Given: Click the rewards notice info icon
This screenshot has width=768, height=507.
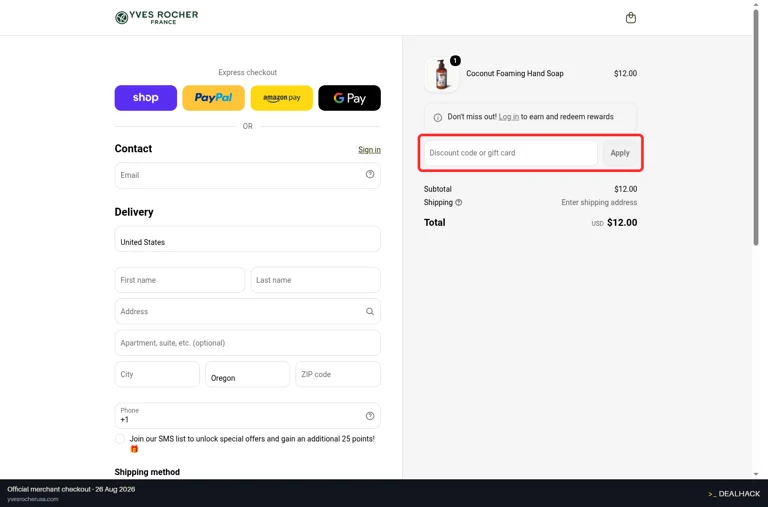Looking at the screenshot, I should (438, 117).
